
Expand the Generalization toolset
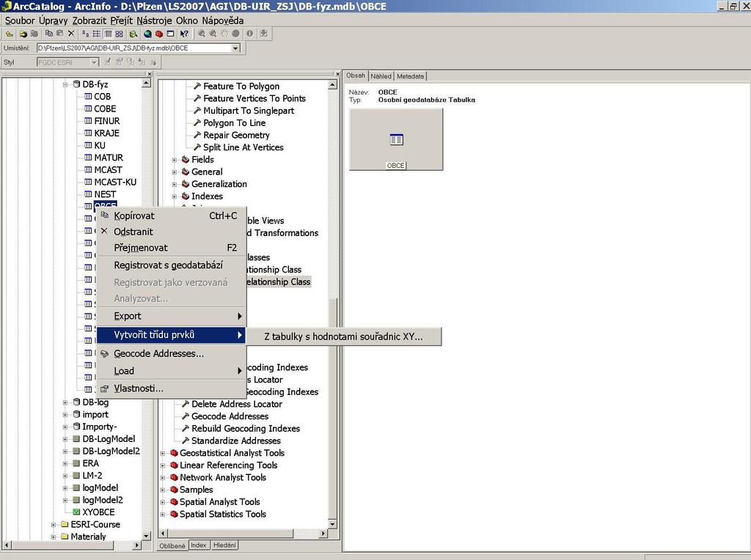[175, 184]
